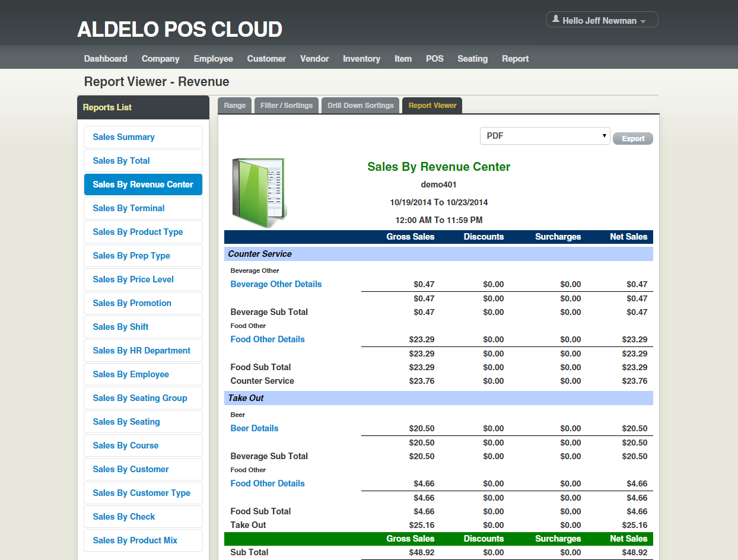Click the user profile icon beside Hello
The width and height of the screenshot is (738, 560).
tap(555, 20)
